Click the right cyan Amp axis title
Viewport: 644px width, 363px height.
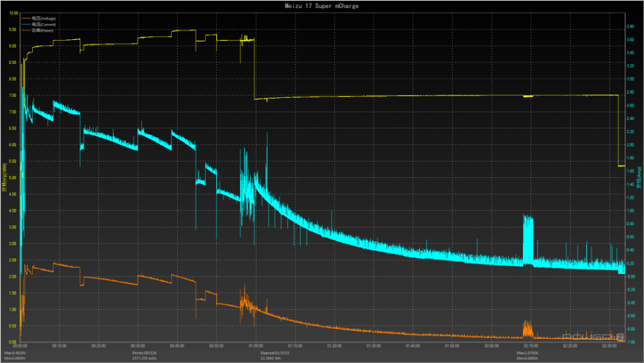639,177
